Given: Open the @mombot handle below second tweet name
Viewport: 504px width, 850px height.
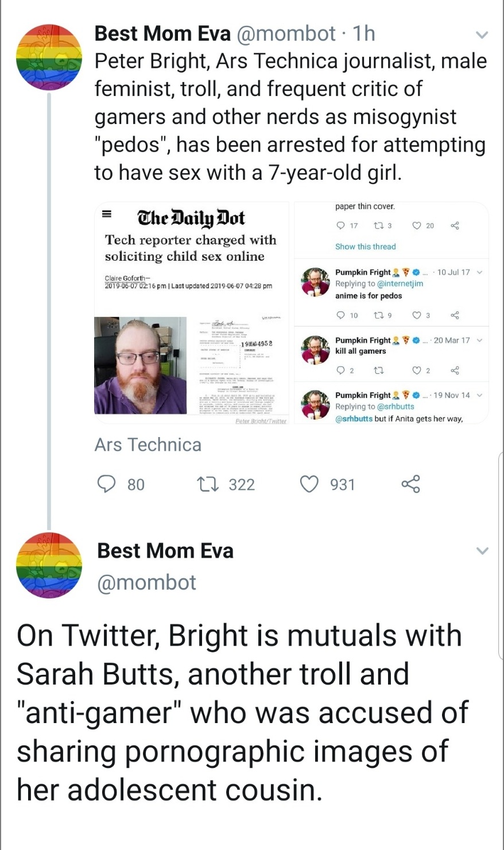Looking at the screenshot, I should (x=146, y=582).
